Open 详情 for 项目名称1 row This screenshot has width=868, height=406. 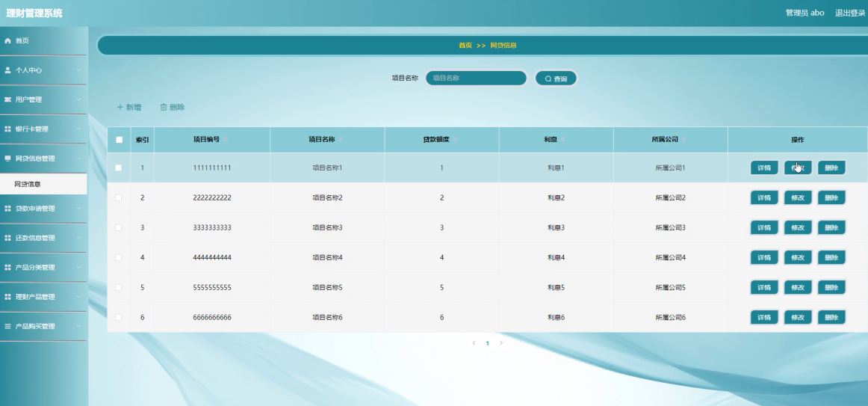(x=764, y=167)
